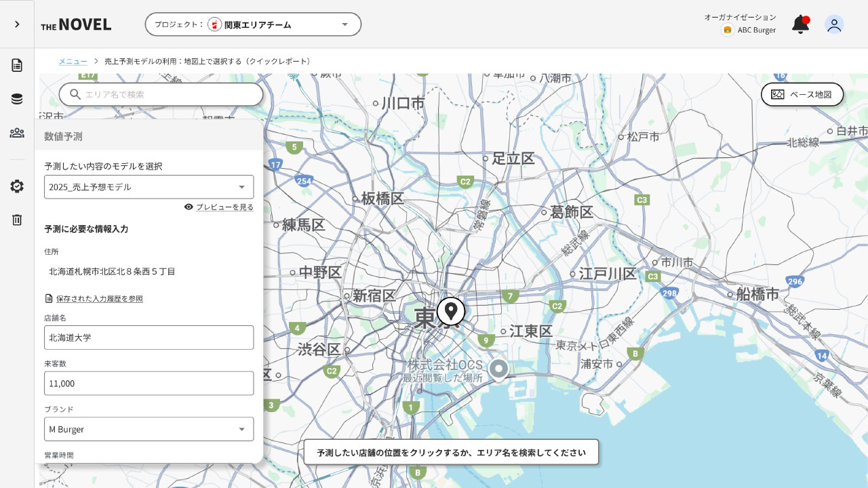Open the user profile avatar
The image size is (868, 488).
[x=834, y=24]
